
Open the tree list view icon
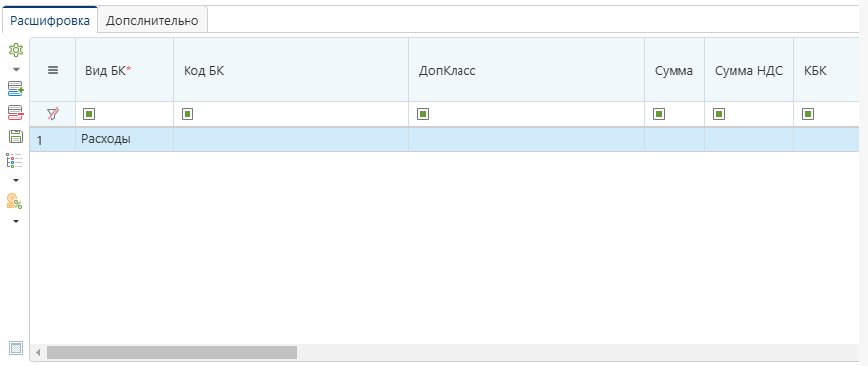(x=15, y=161)
